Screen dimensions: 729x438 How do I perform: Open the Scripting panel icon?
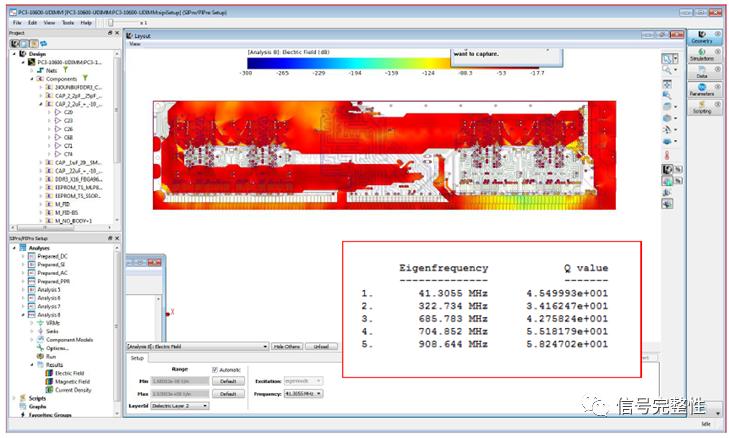coord(702,107)
